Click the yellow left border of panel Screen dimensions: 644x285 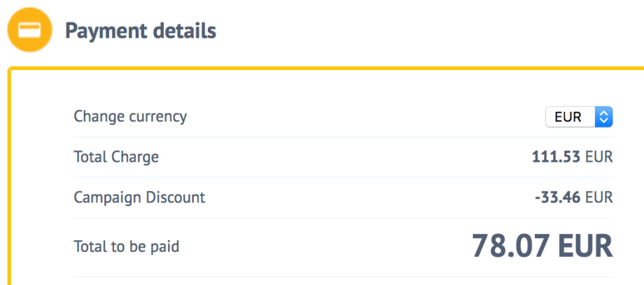click(x=9, y=175)
